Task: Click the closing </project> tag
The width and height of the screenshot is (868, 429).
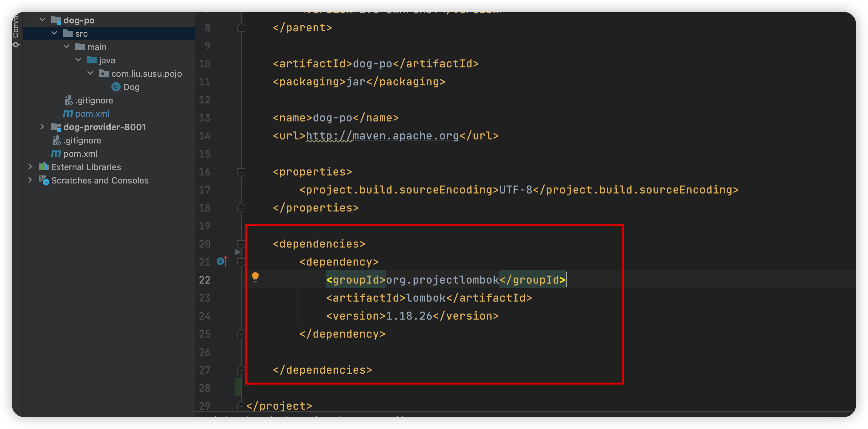Action: point(279,406)
